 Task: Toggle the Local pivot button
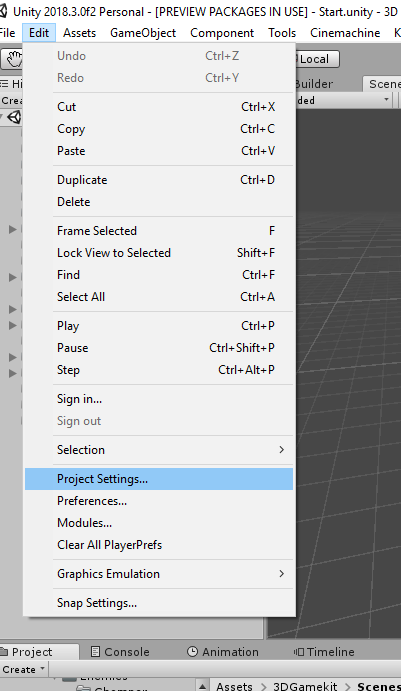(x=317, y=59)
